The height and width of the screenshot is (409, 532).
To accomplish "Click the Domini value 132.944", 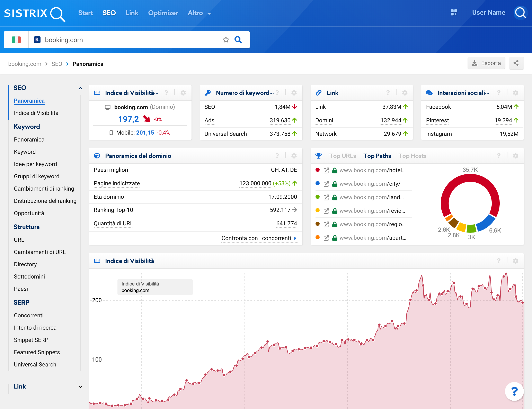I will click(391, 120).
